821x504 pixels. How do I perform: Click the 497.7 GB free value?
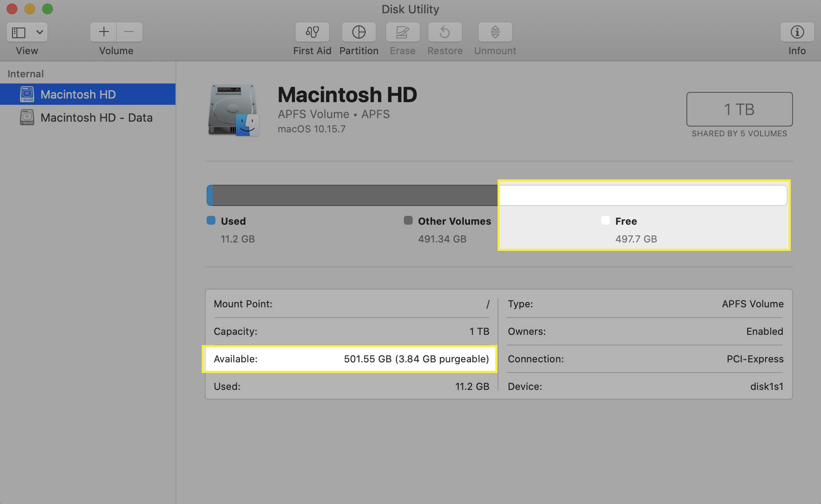[x=636, y=239]
